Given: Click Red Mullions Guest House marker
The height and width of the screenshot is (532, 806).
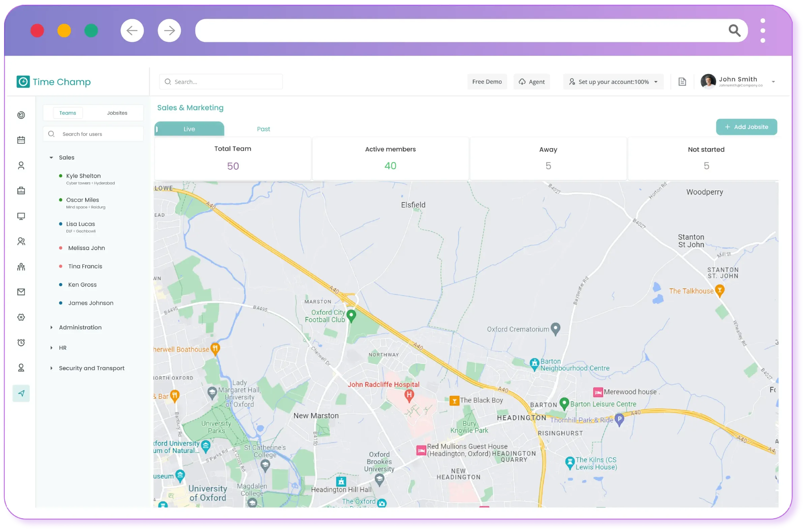Looking at the screenshot, I should [x=421, y=450].
